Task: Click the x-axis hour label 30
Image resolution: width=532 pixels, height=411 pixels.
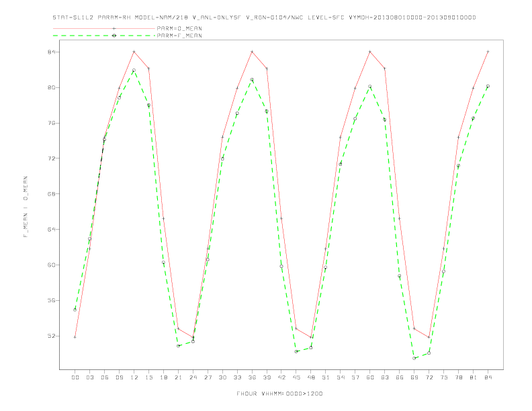Action: click(222, 377)
